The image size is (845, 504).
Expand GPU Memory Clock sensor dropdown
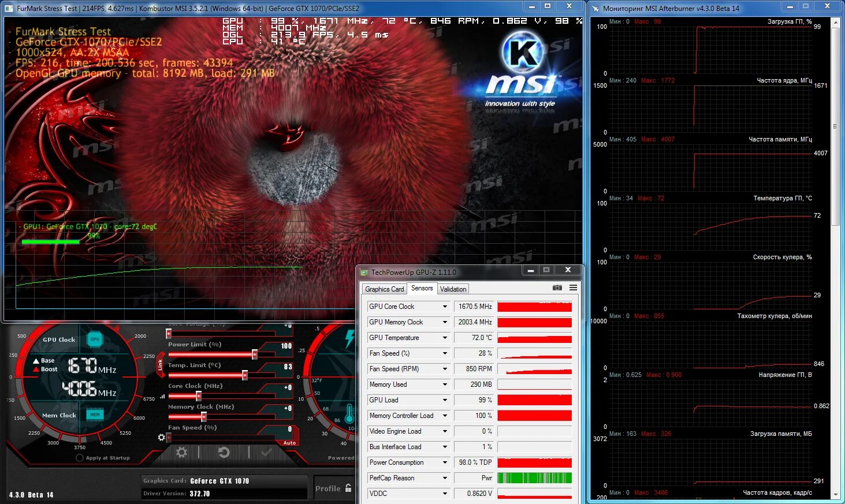445,322
